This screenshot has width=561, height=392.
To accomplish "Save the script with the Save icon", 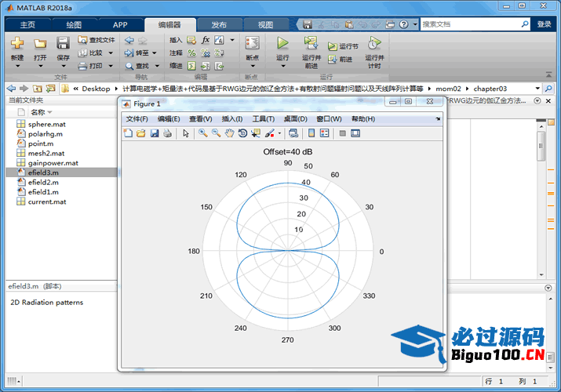I will 63,43.
